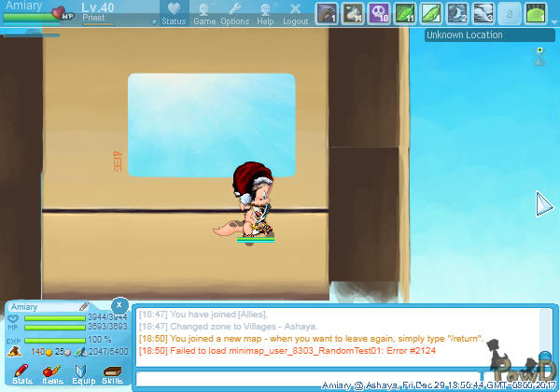Activate the moon skill in slot 2

click(x=457, y=13)
